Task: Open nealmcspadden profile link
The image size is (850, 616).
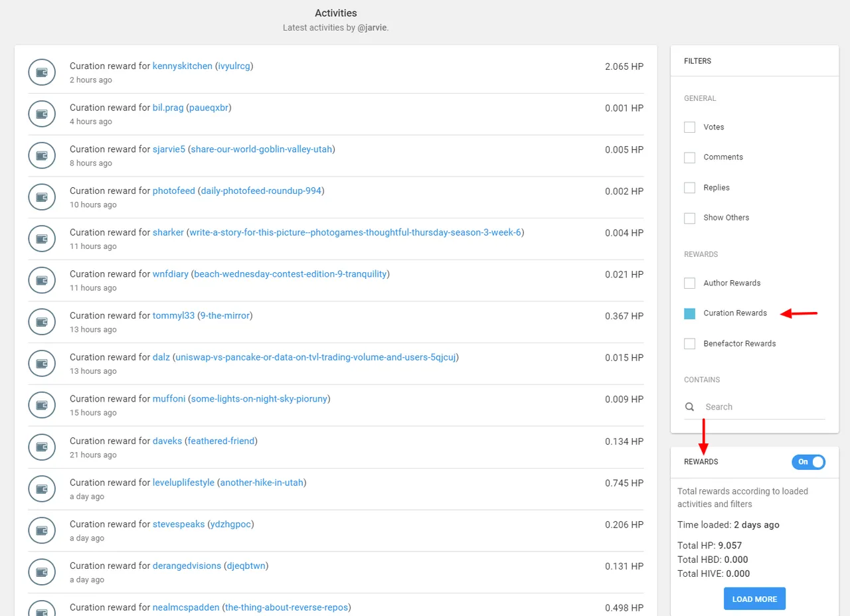Action: [186, 607]
